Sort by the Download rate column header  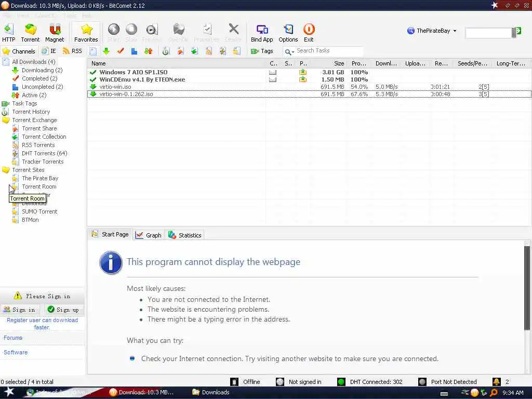(386, 63)
